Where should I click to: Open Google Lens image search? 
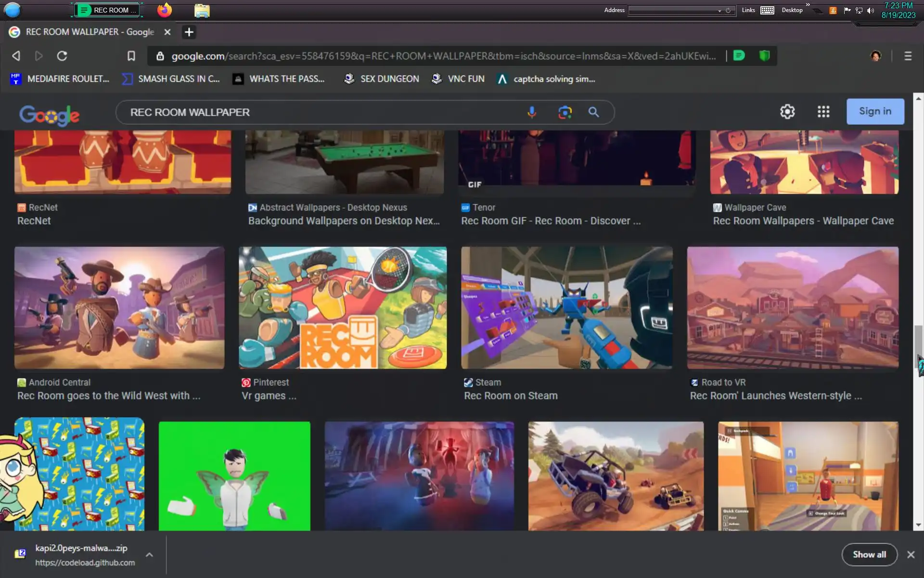565,112
